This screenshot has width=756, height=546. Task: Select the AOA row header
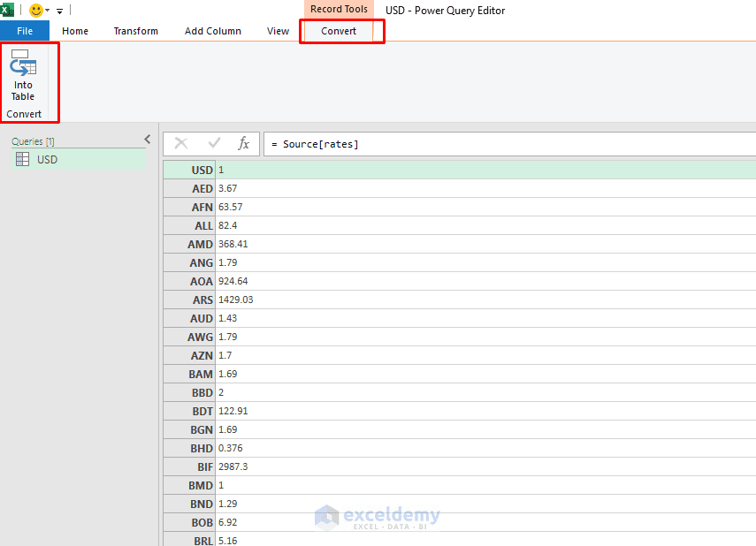coord(189,282)
